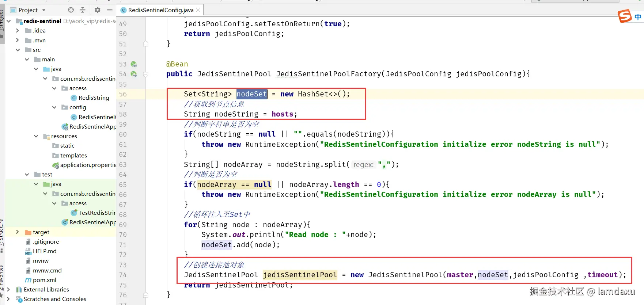644x305 pixels.
Task: Collapse the redis-sentinel project root
Action: tap(9, 21)
